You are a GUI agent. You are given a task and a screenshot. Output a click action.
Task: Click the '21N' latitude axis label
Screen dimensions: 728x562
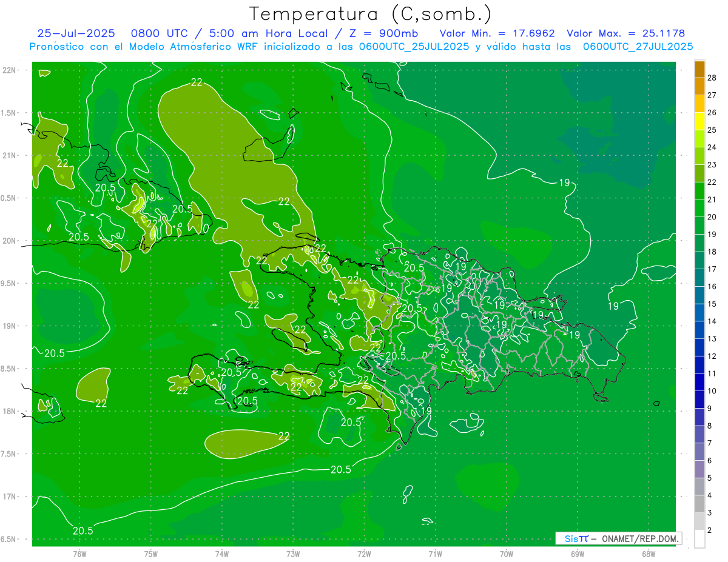10,156
